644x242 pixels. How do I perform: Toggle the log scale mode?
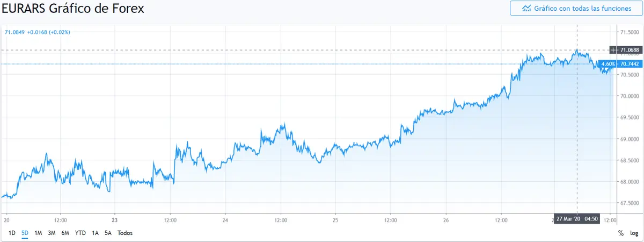[634, 233]
